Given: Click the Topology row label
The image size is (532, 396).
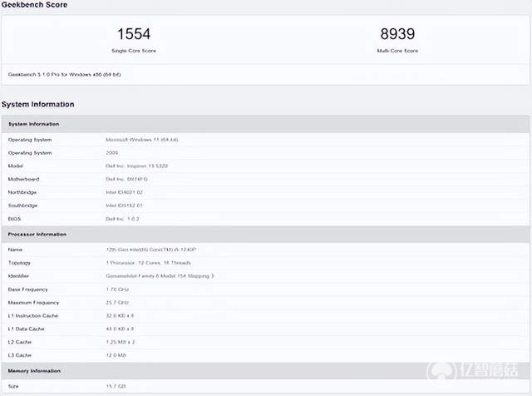Looking at the screenshot, I should (19, 263).
